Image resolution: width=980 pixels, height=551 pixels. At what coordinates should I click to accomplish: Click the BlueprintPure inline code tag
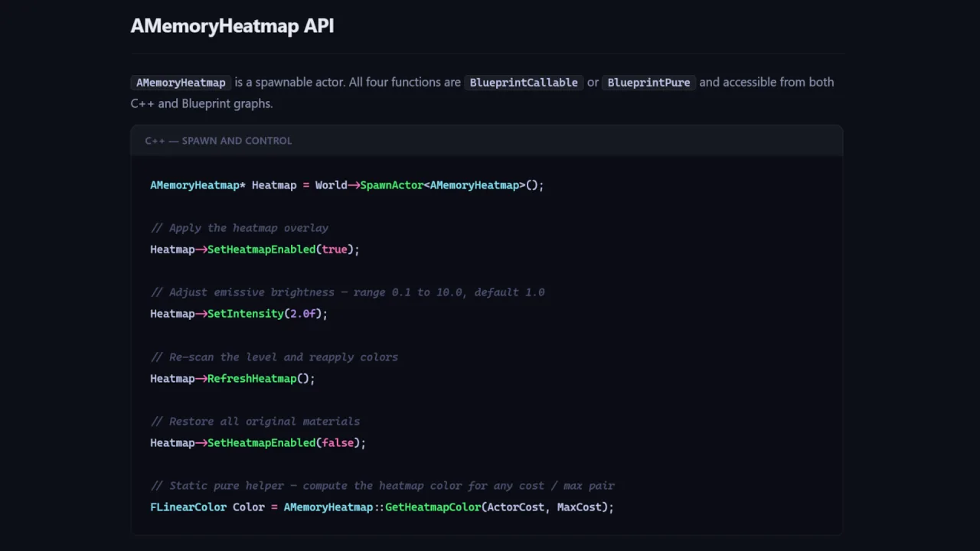tap(648, 83)
